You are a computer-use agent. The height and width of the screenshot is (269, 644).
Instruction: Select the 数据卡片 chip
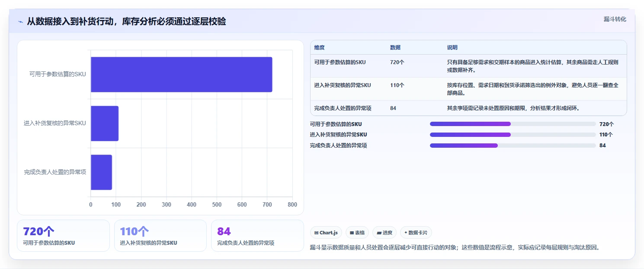tap(416, 233)
